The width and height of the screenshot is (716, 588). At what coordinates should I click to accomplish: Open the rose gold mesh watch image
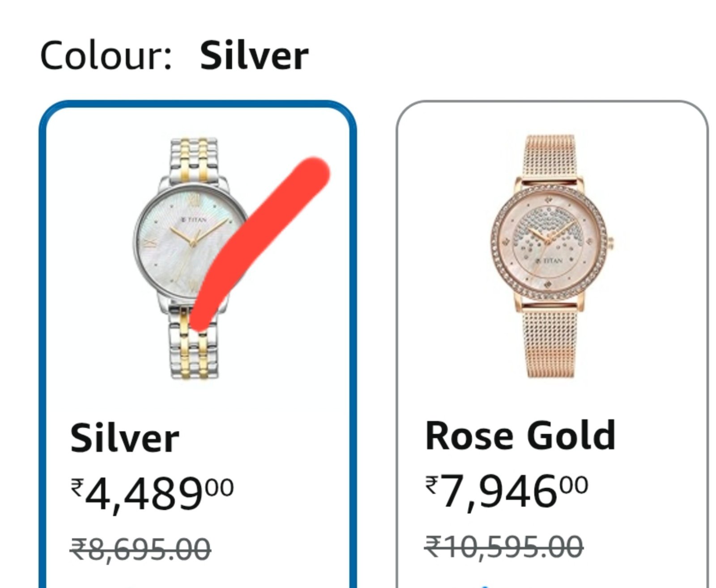tap(551, 256)
